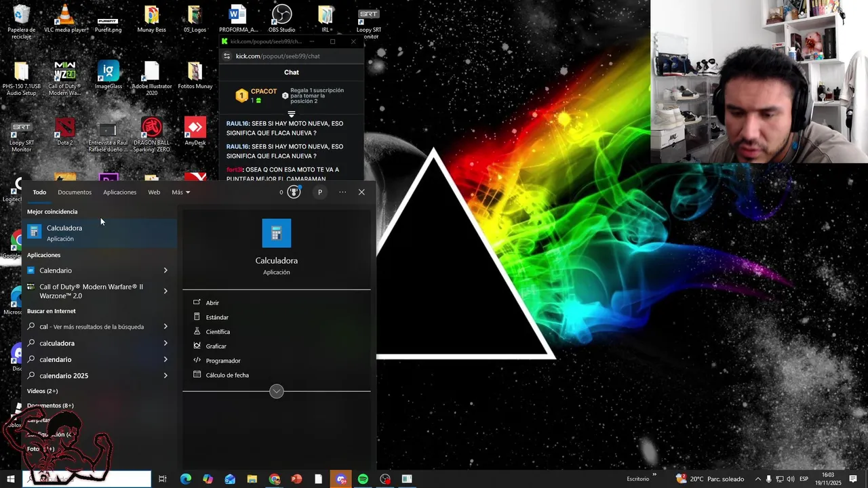
Task: Select the Todo search tab
Action: 39,192
